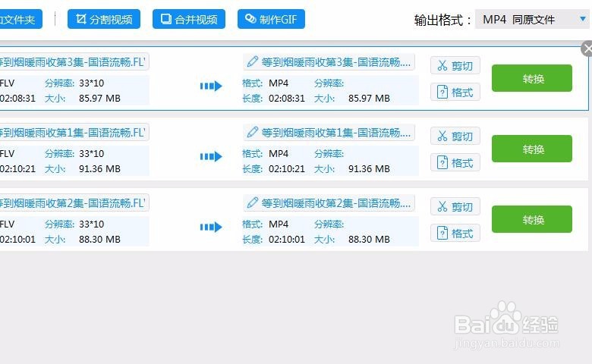Open the 输出格式 MP4 同原文件 dropdown
The image size is (592, 364).
coord(532,19)
